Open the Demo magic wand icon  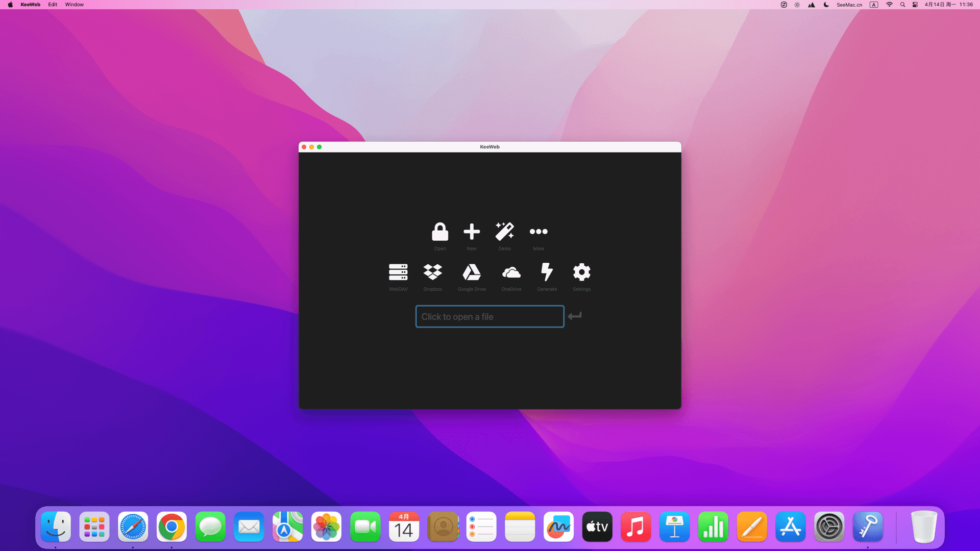(504, 232)
